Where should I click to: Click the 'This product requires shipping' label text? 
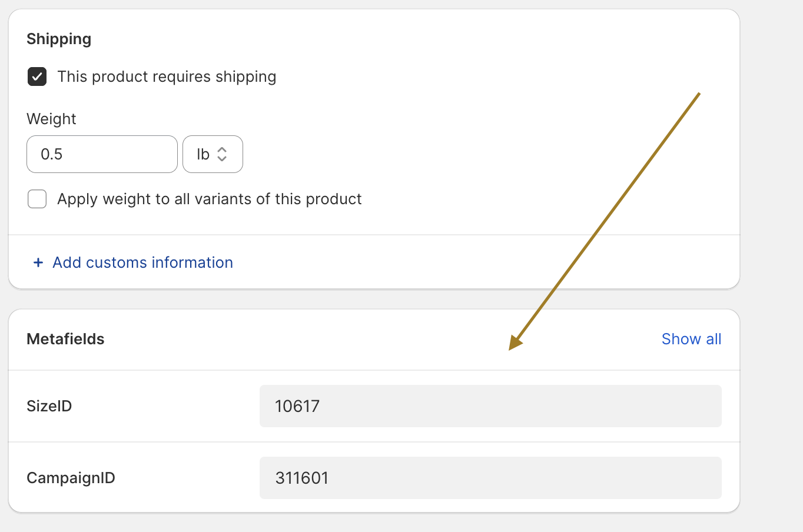[167, 77]
